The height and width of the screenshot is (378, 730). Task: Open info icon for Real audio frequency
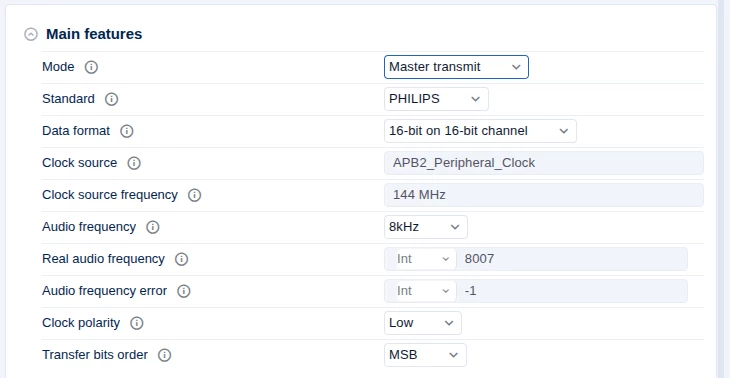(181, 259)
